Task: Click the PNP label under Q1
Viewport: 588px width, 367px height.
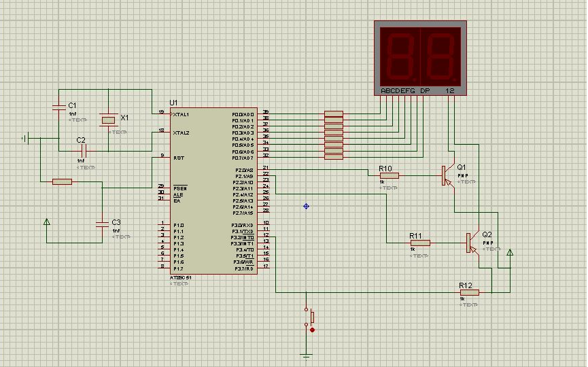Action: coord(463,175)
